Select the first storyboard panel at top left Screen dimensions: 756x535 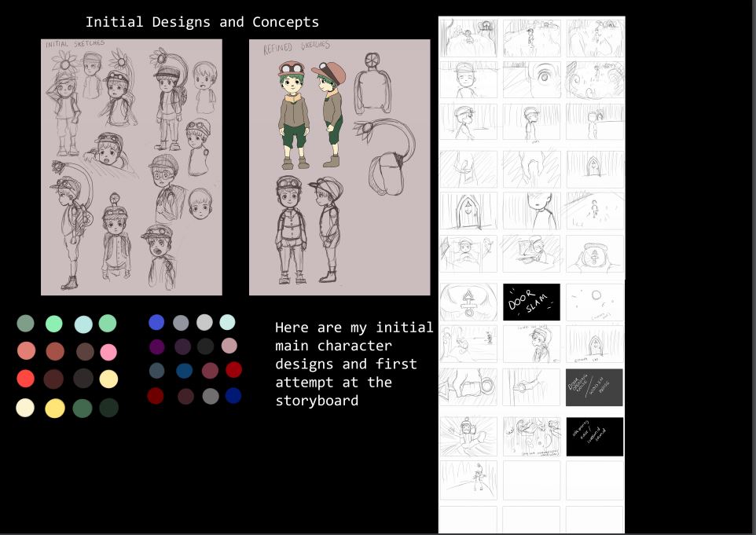(468, 37)
